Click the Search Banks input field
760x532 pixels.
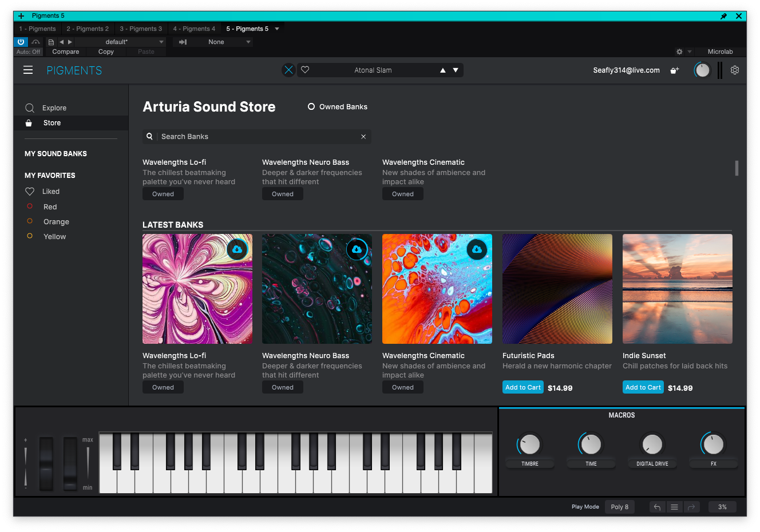tap(257, 137)
